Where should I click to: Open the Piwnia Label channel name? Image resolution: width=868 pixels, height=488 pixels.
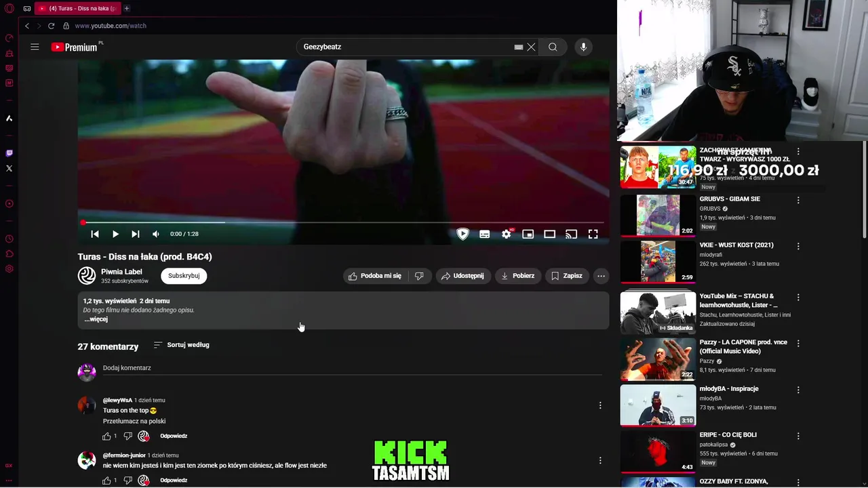[121, 272]
